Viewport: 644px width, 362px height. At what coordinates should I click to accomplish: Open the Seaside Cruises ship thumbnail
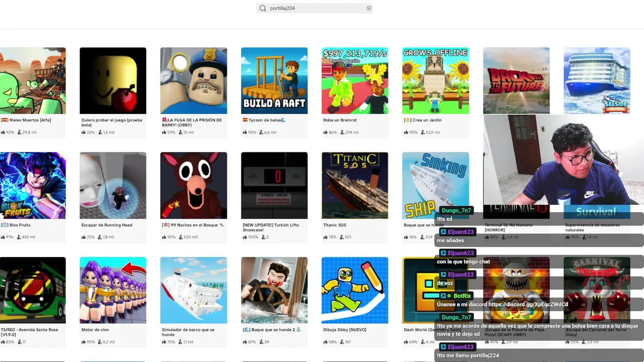point(597,80)
